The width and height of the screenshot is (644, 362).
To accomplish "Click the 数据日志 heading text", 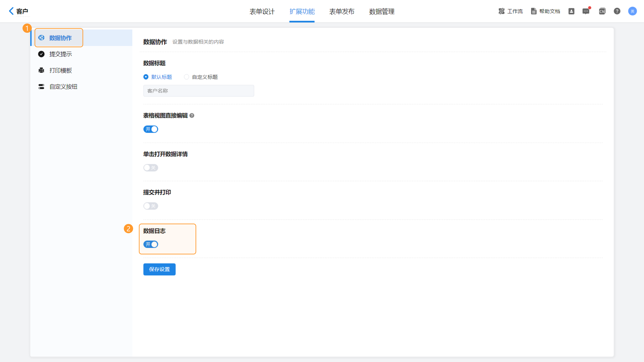I will coord(154,231).
